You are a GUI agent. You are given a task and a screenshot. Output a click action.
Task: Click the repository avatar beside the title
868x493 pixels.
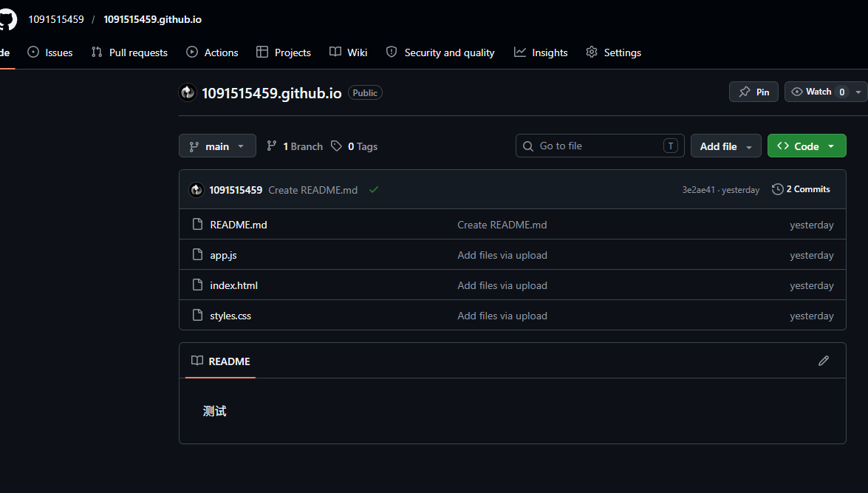188,92
